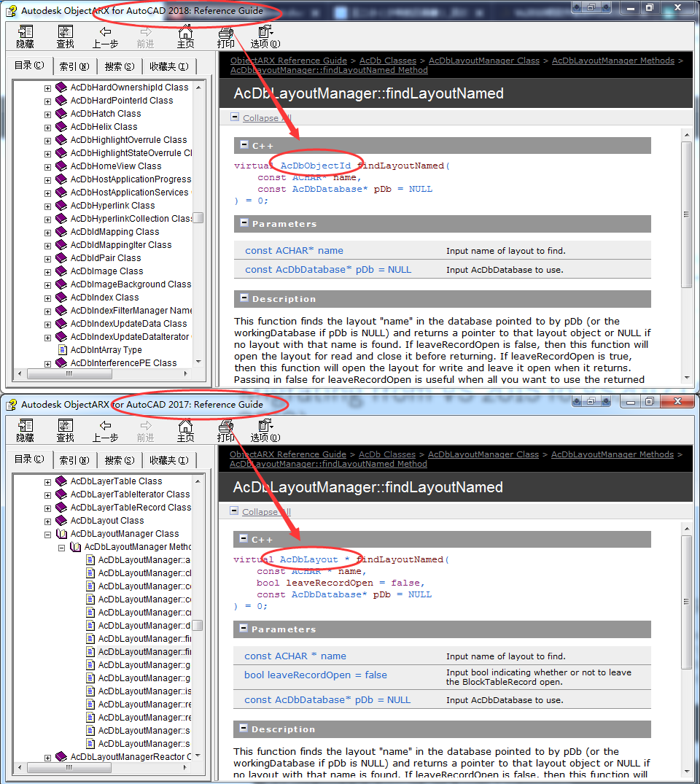Expand AcDbLayerTableRecord Class node
This screenshot has height=784, width=700.
47,508
